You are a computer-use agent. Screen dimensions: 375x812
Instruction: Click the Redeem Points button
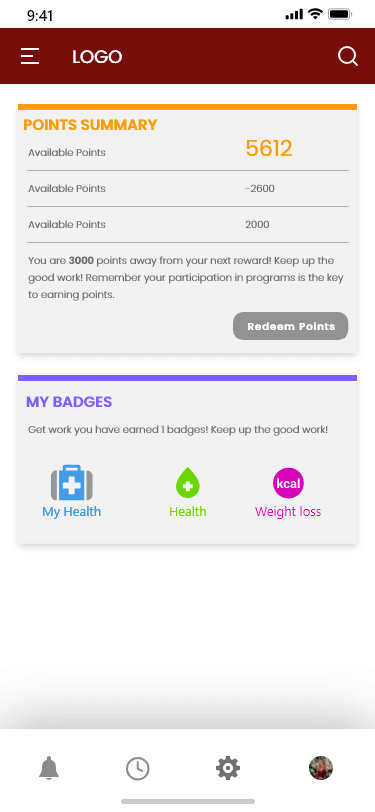pyautogui.click(x=291, y=326)
